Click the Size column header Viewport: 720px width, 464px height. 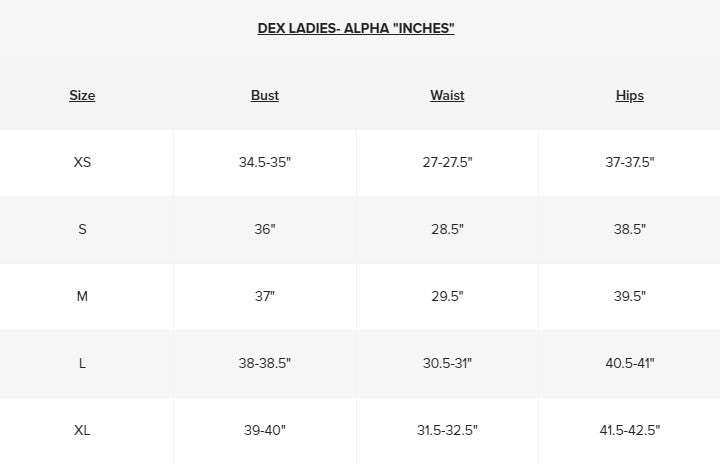click(82, 96)
